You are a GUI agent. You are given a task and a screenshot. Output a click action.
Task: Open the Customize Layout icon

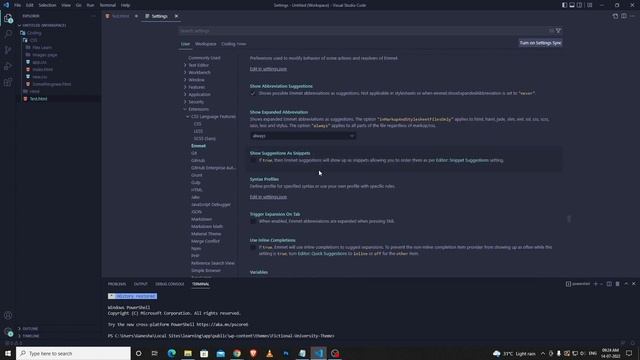tap(589, 5)
